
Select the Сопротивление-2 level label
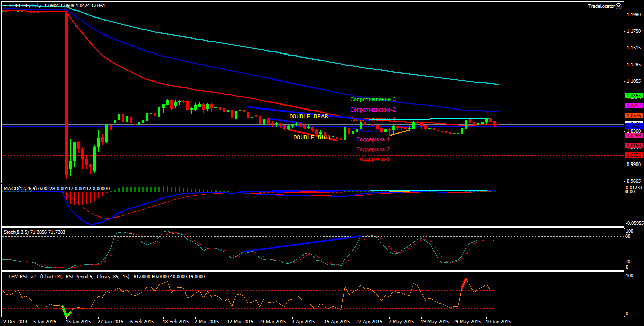click(x=373, y=110)
